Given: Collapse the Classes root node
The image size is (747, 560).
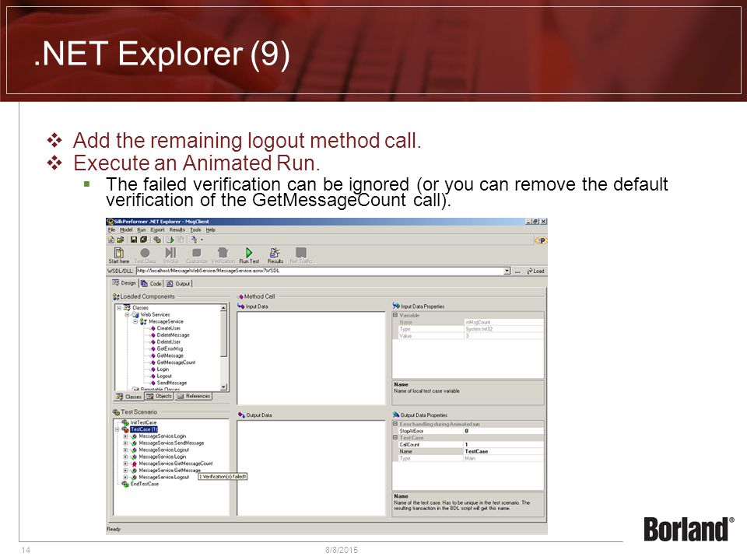Looking at the screenshot, I should [119, 308].
